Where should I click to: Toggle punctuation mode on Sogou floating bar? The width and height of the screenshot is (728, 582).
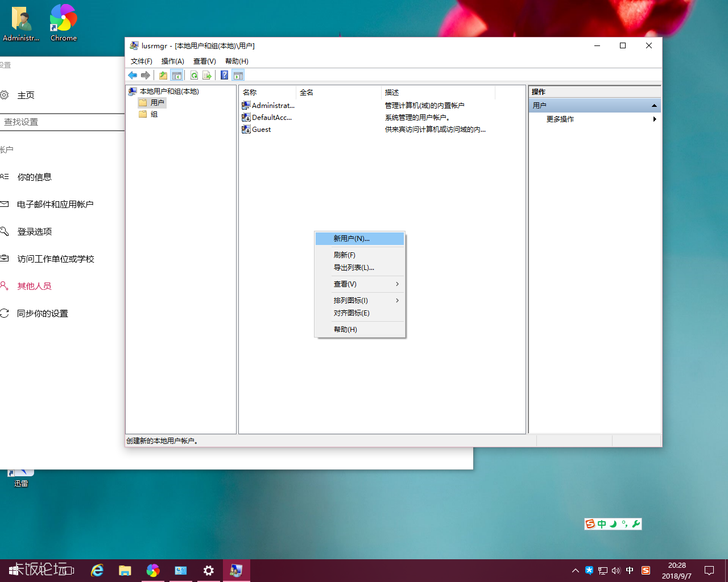[624, 524]
